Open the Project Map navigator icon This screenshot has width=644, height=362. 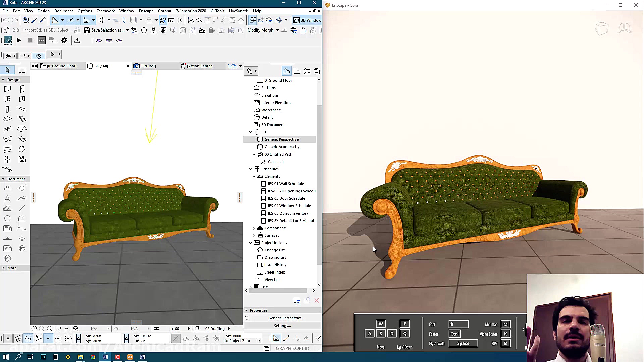click(286, 71)
